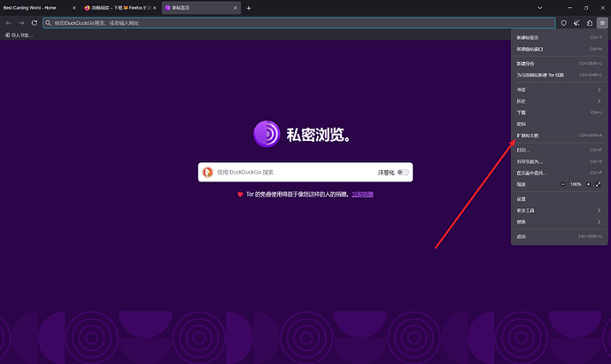Switch to the 新标签页 tab
This screenshot has height=364, width=611.
coord(201,8)
